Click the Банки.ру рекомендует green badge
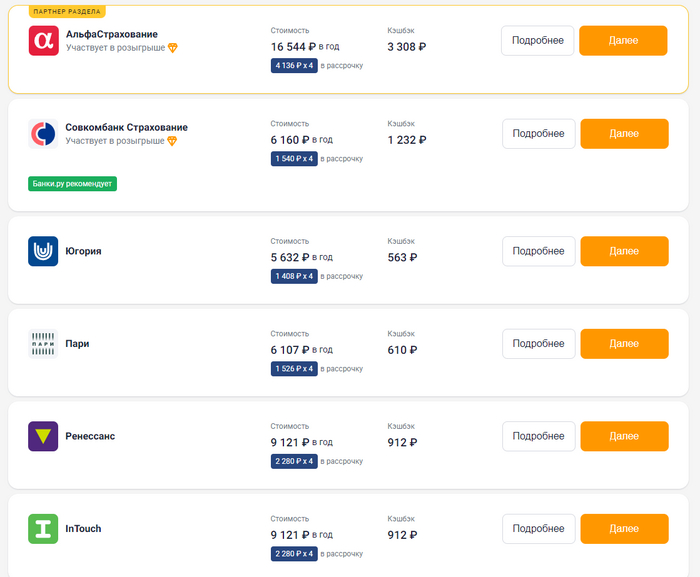700x577 pixels. [x=73, y=184]
